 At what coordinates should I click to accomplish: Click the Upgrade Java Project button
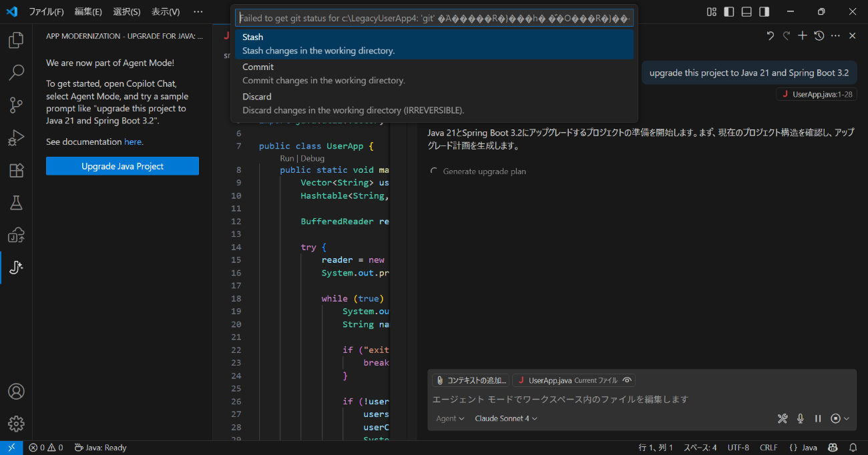(x=122, y=166)
